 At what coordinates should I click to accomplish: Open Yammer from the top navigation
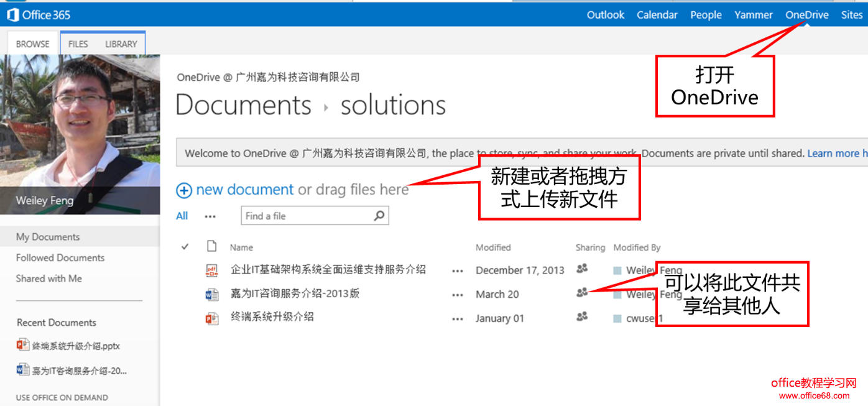tap(754, 15)
